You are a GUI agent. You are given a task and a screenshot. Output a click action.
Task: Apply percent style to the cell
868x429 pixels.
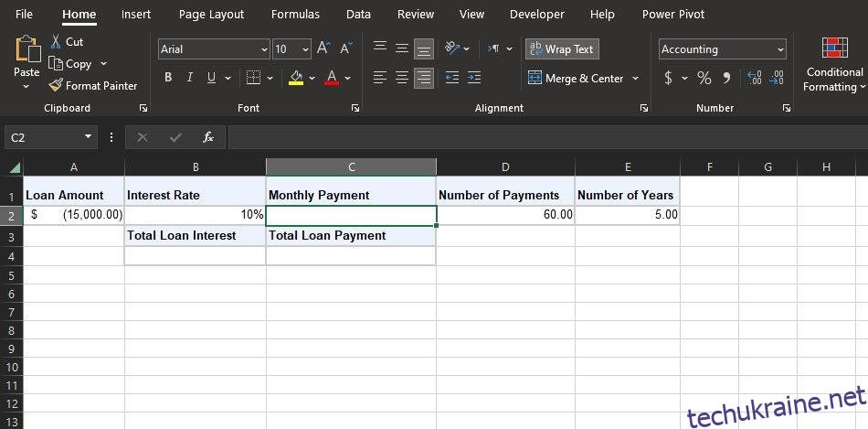704,78
